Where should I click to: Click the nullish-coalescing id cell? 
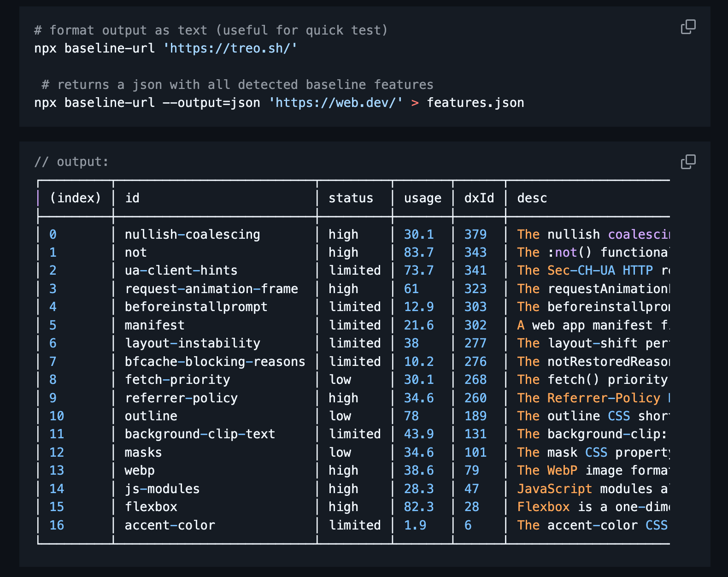[x=192, y=235]
